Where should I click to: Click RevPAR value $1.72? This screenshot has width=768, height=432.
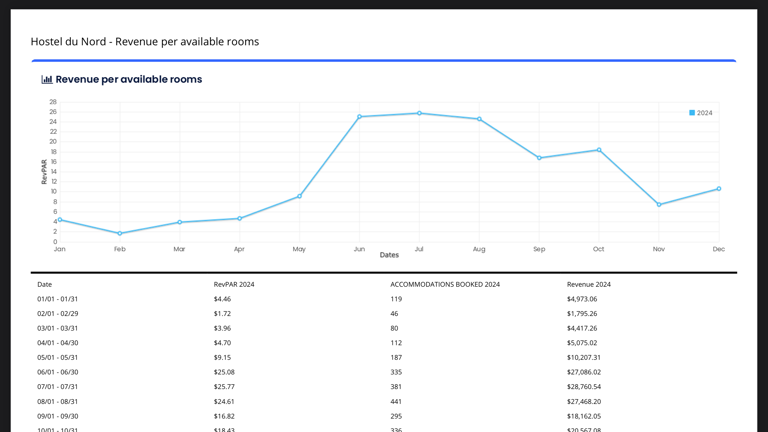tap(222, 313)
